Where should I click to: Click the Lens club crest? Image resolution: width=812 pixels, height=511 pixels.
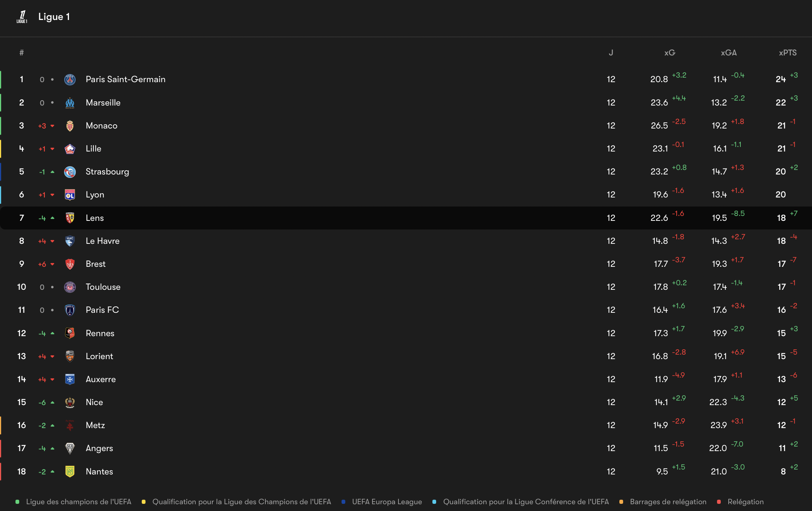[x=70, y=218]
